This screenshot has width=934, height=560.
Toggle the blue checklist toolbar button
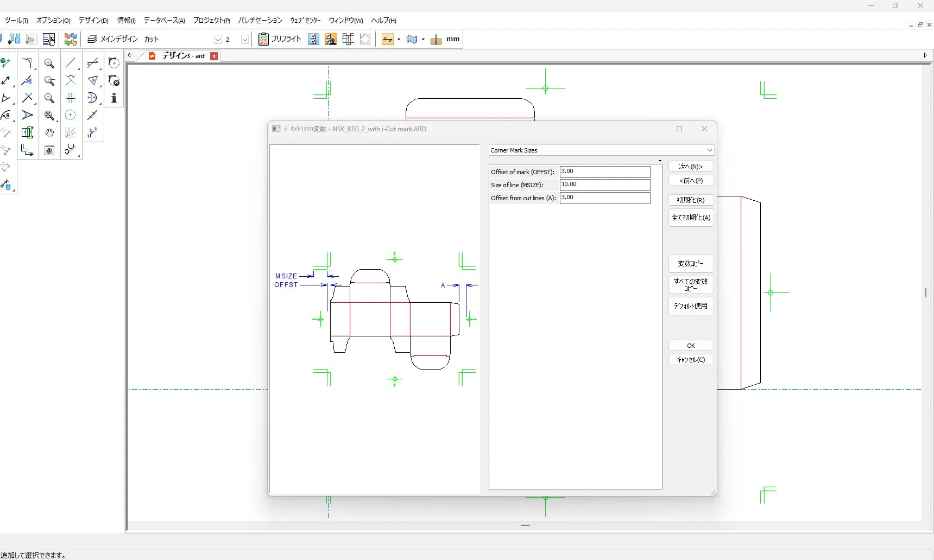[313, 39]
